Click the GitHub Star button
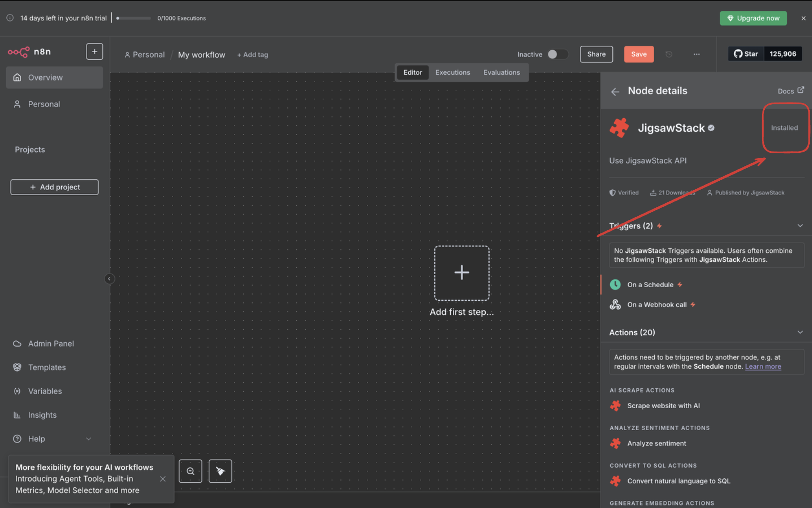The height and width of the screenshot is (508, 812). coord(746,54)
